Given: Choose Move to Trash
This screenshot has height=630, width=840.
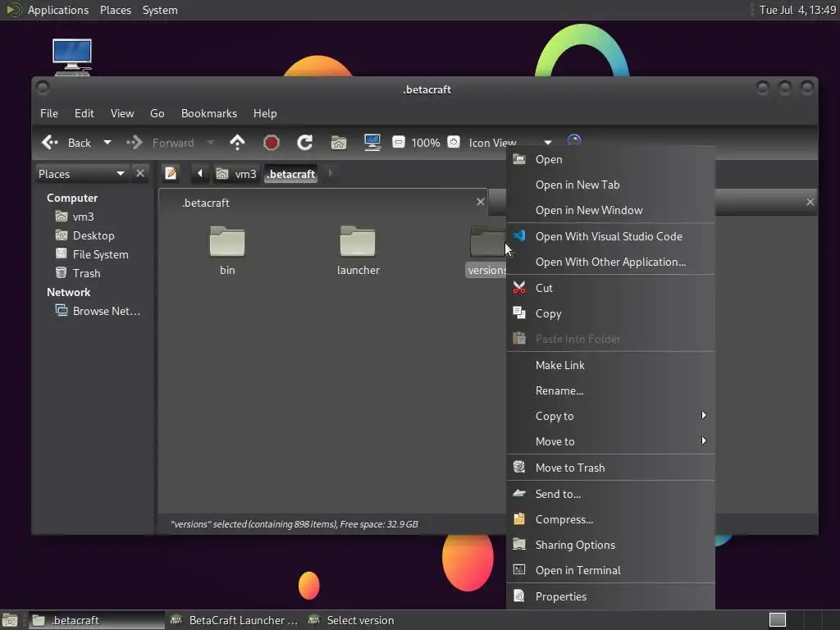Looking at the screenshot, I should [x=610, y=468].
